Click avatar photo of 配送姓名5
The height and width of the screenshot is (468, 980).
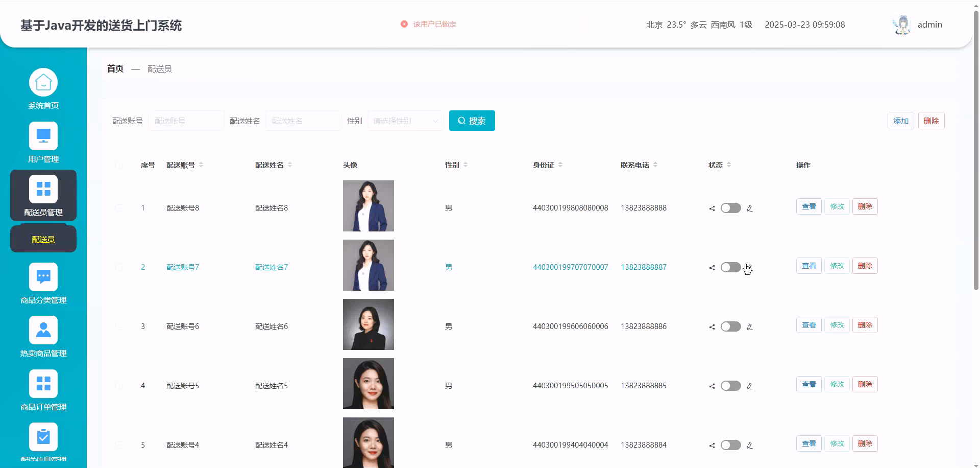coord(369,384)
